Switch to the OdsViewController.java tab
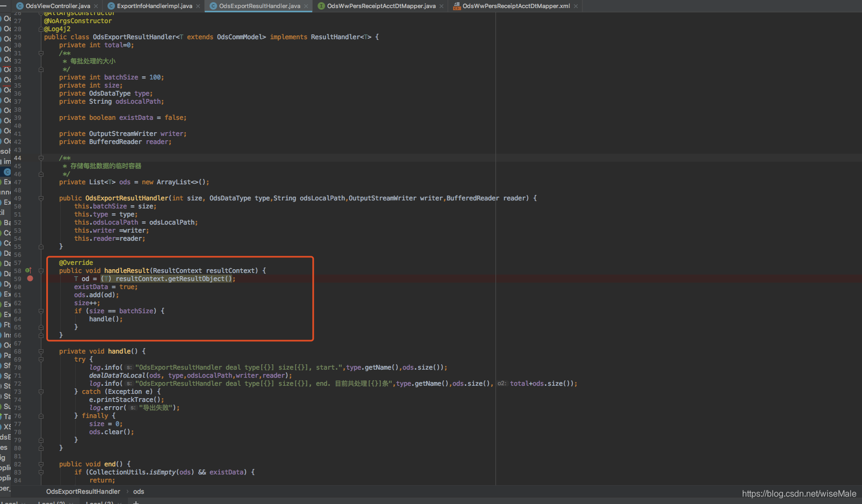 [58, 6]
